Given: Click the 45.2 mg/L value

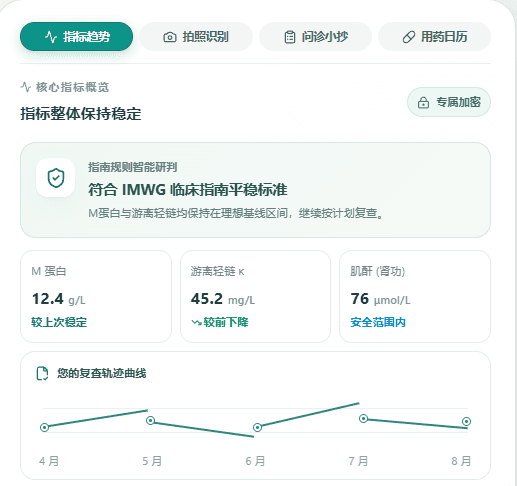Looking at the screenshot, I should tap(223, 299).
